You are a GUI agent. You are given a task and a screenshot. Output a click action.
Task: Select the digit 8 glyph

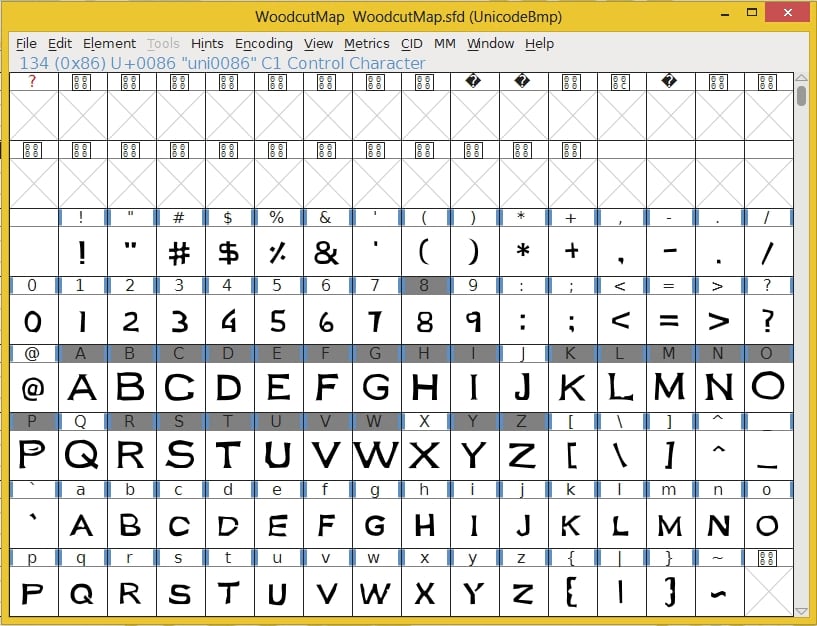tap(426, 320)
